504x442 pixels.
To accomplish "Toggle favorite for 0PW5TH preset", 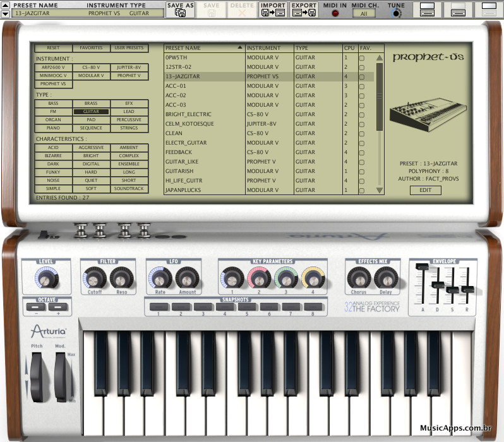I will (x=362, y=58).
